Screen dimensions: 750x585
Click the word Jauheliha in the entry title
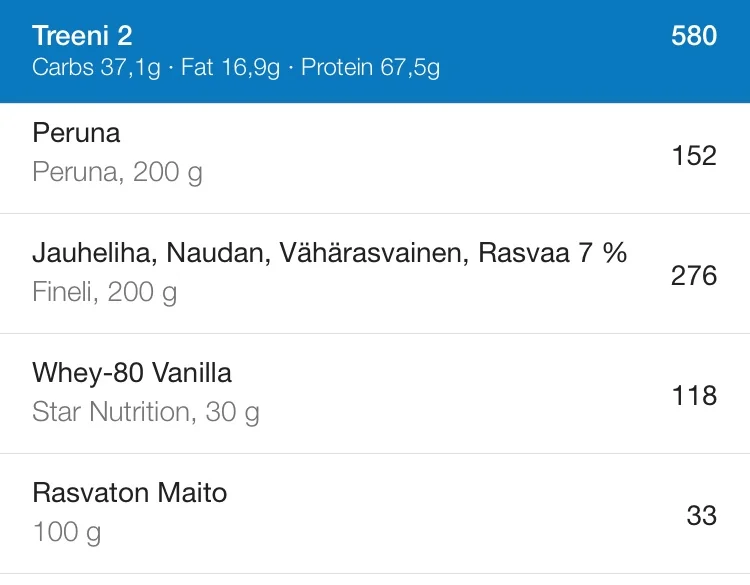(x=90, y=254)
